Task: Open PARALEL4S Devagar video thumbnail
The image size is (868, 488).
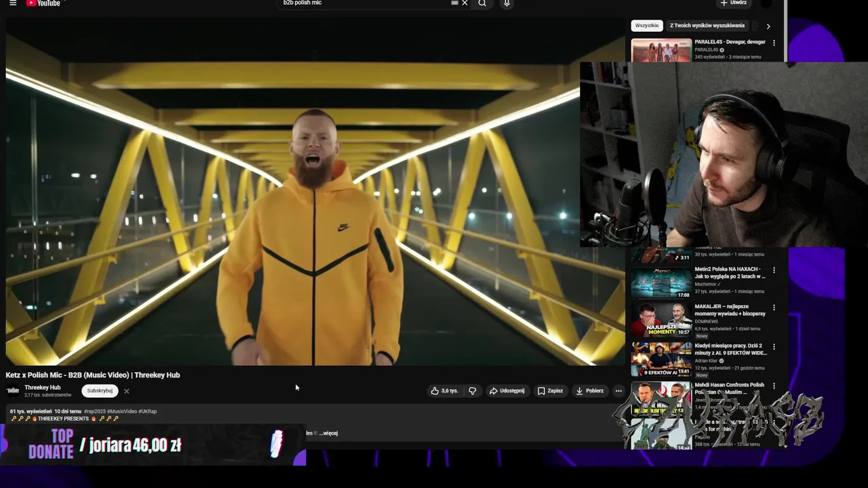Action: (661, 50)
